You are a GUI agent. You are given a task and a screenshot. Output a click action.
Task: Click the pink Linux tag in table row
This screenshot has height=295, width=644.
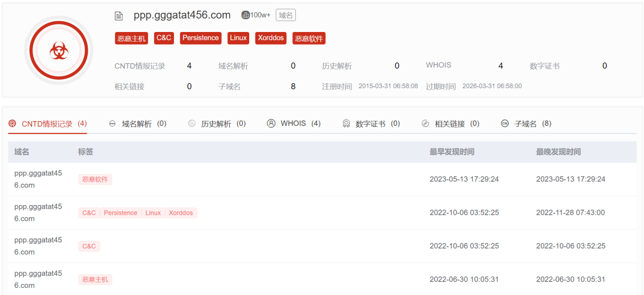point(153,213)
